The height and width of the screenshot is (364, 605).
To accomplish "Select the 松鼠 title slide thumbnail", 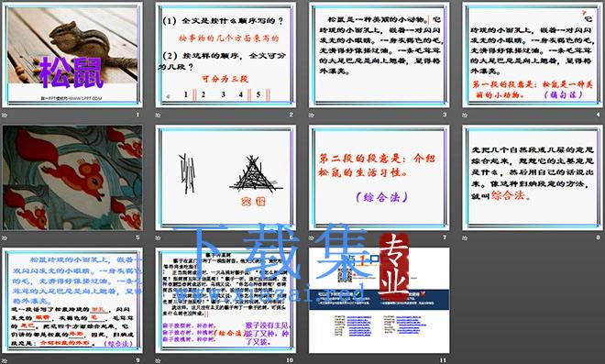I will (72, 55).
